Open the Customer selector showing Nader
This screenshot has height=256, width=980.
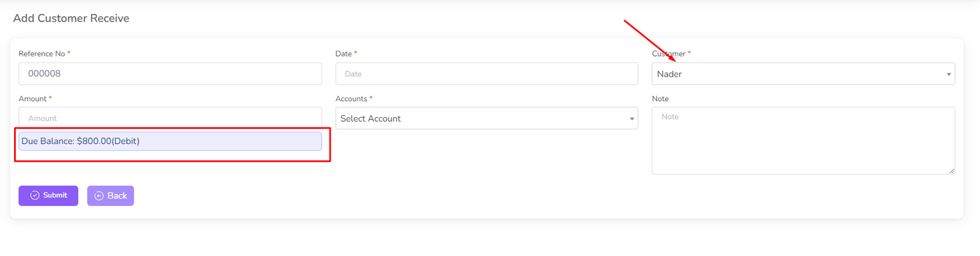click(x=796, y=74)
